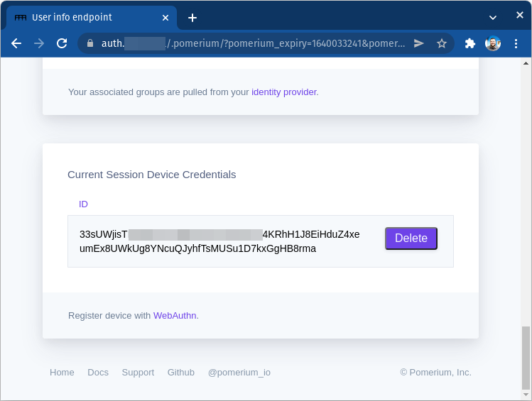532x401 pixels.
Task: Open the Extensions puzzle icon
Action: (469, 43)
